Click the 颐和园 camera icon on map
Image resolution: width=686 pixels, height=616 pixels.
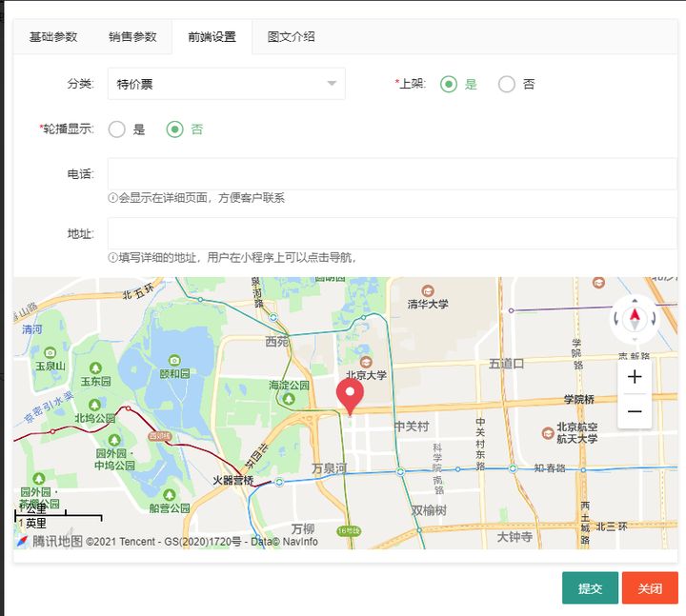pos(174,359)
